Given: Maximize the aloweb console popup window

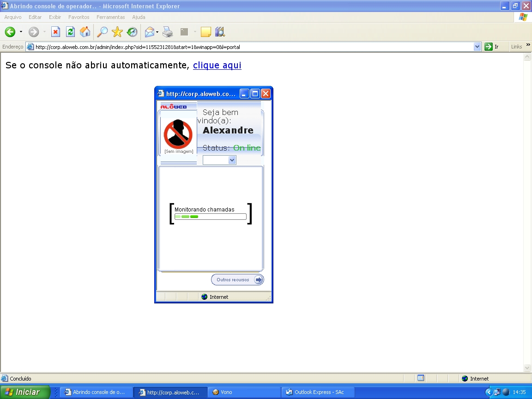Looking at the screenshot, I should (255, 94).
